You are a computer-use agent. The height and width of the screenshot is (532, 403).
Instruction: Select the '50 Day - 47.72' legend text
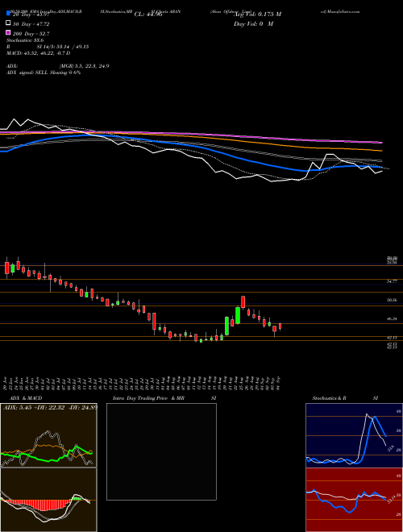31,24
